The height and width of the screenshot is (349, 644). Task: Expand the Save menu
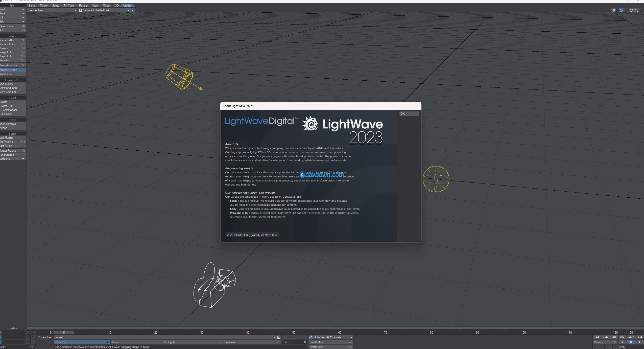coord(13,13)
